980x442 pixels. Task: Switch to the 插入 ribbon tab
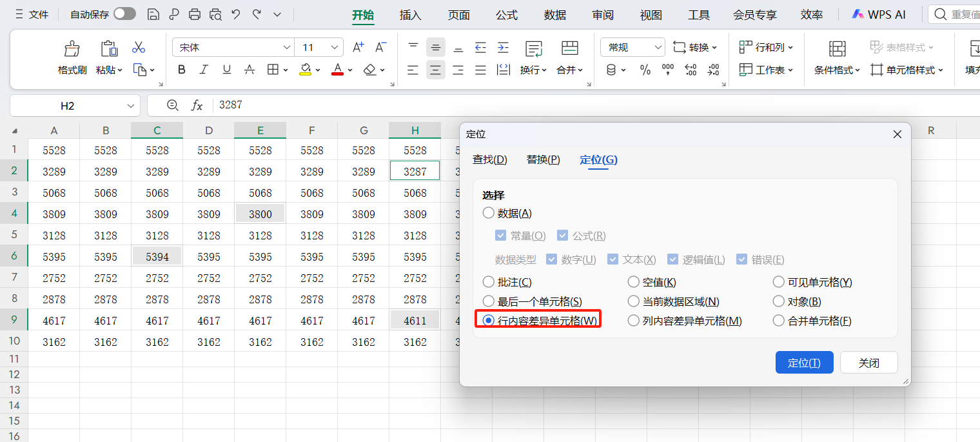(409, 14)
